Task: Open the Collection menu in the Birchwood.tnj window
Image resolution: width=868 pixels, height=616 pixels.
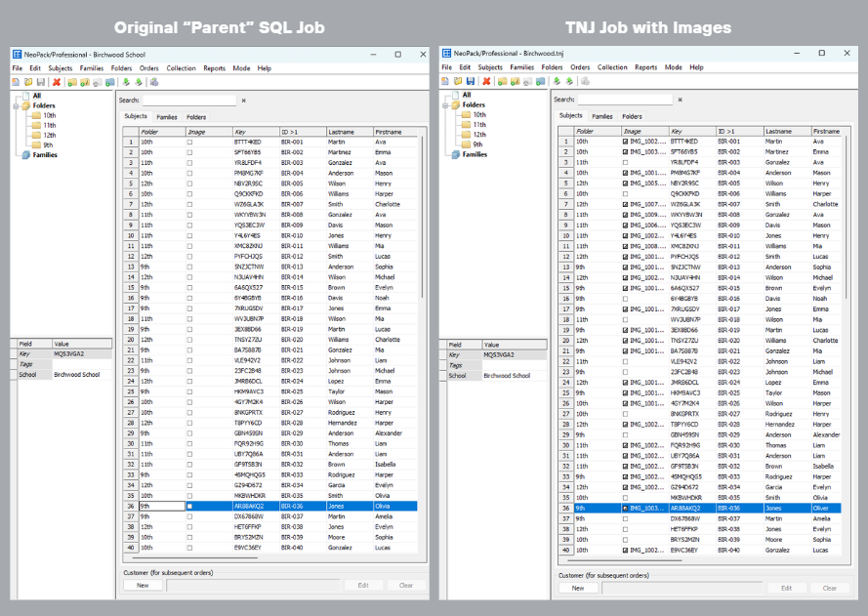Action: pyautogui.click(x=612, y=67)
